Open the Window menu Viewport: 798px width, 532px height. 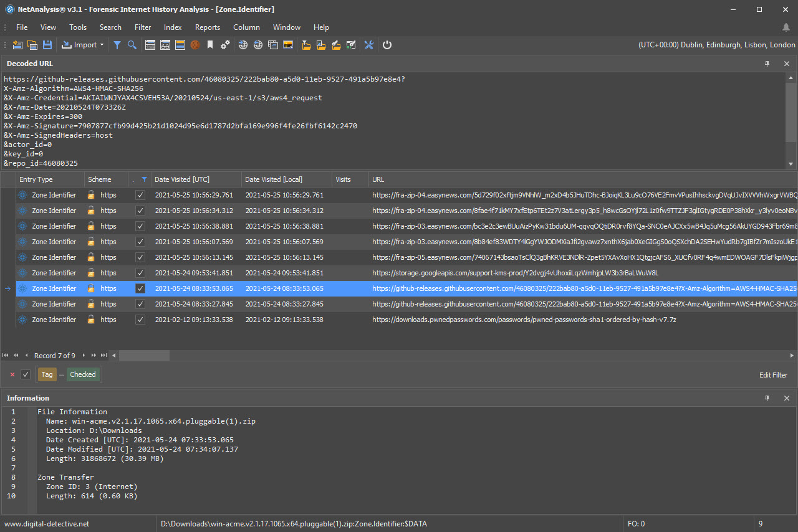287,27
